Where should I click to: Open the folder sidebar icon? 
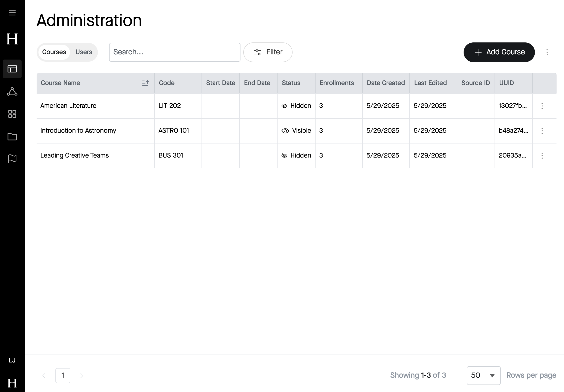point(12,136)
